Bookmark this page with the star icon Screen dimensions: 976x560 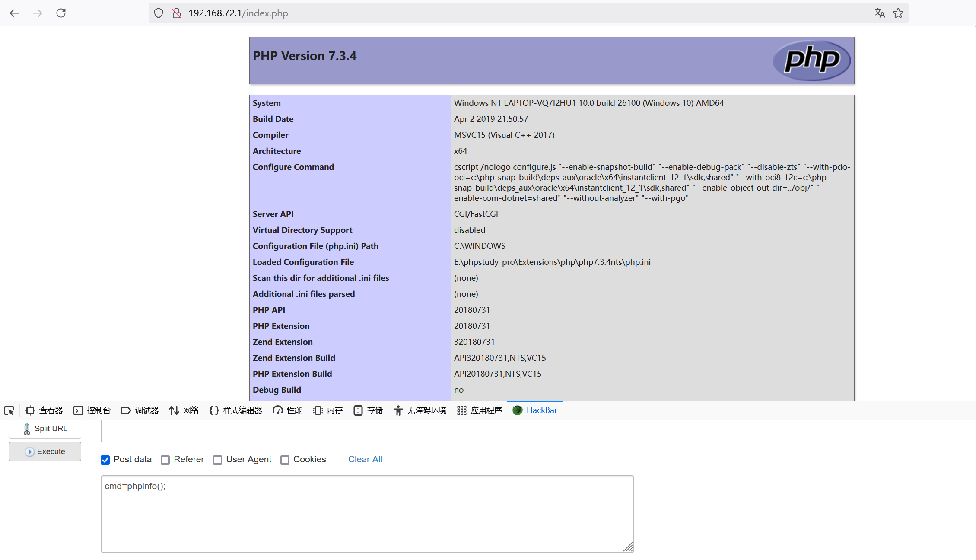tap(898, 13)
